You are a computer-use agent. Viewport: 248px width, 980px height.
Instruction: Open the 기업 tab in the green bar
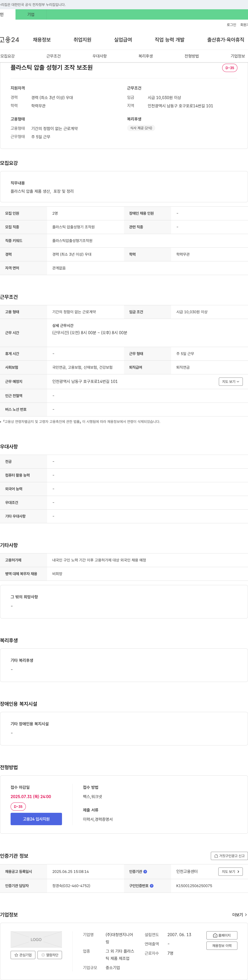[31, 14]
